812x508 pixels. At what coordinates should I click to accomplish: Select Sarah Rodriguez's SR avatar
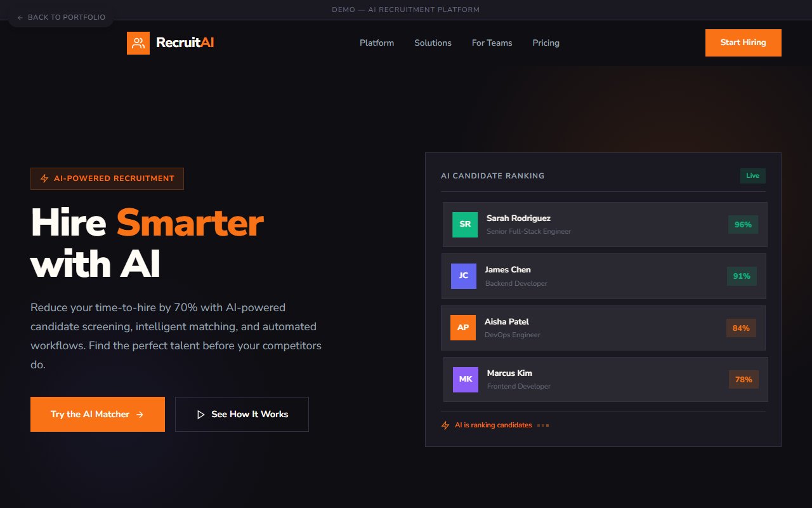tap(464, 224)
